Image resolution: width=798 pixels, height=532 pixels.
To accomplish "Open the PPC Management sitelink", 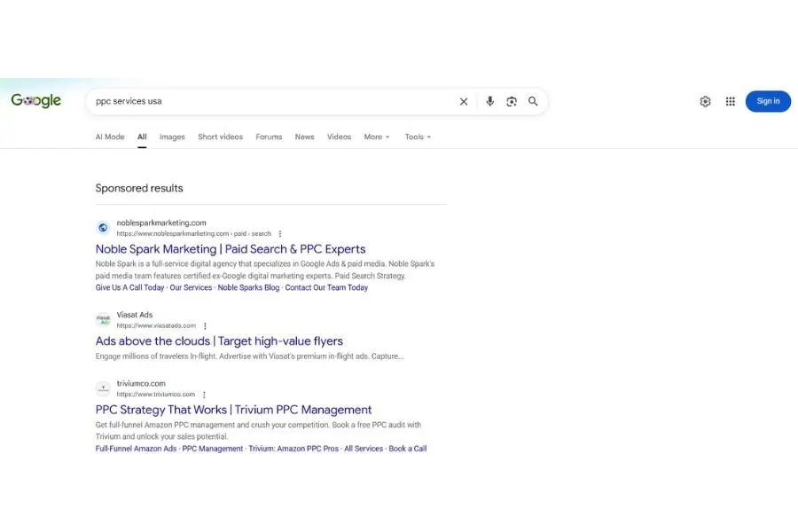I will coord(212,449).
